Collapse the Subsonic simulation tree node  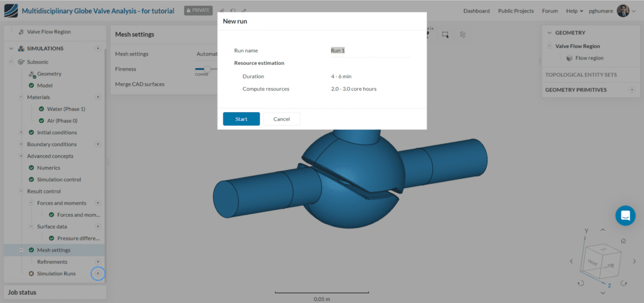pos(11,62)
